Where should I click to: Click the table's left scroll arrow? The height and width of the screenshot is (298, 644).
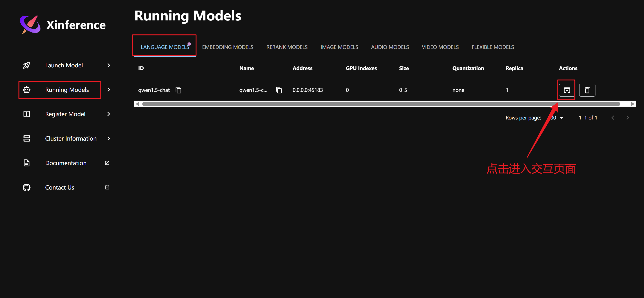coord(138,104)
